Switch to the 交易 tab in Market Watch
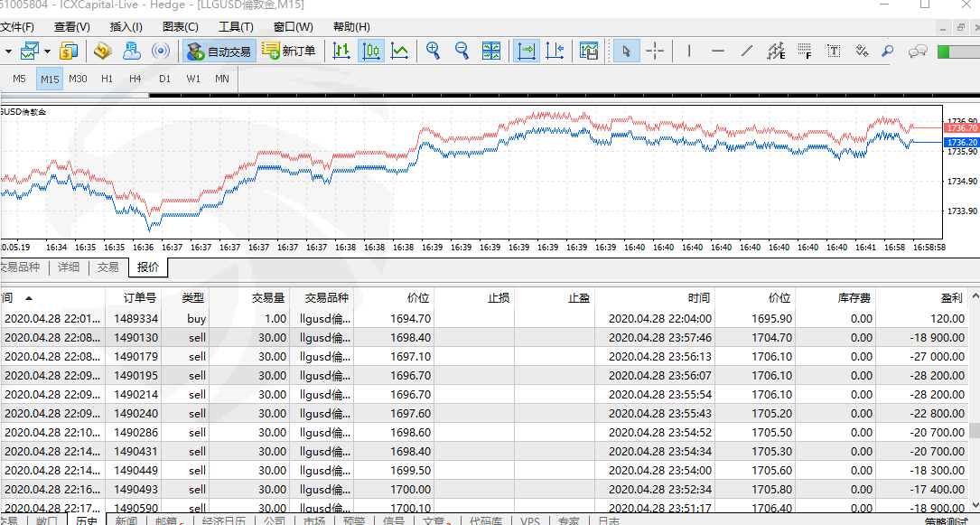980x525 pixels. [108, 267]
